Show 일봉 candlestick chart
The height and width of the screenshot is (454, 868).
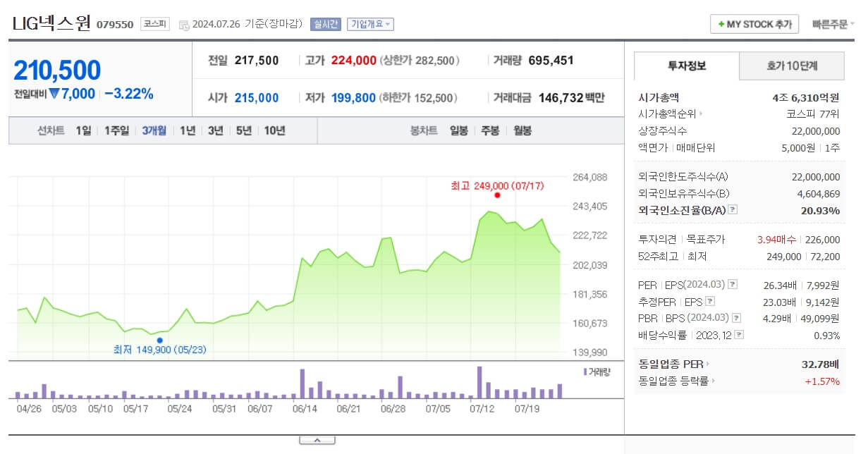point(459,130)
